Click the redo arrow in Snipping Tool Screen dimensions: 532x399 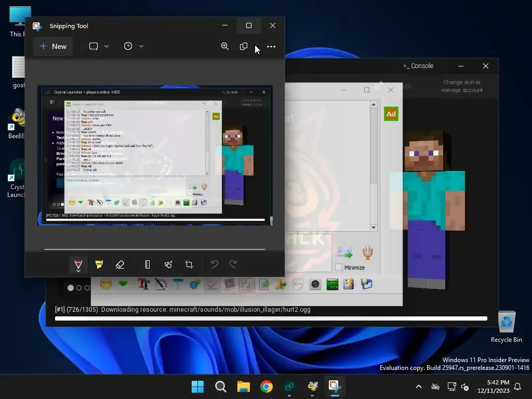click(x=233, y=264)
